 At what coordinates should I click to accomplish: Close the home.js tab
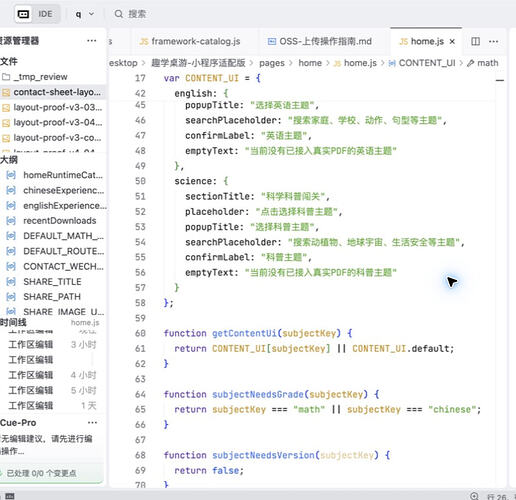452,41
